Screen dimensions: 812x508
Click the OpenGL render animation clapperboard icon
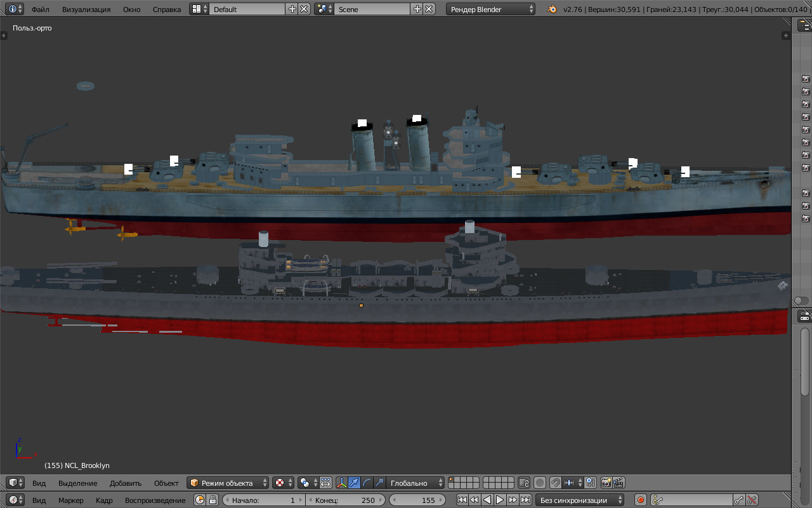619,483
